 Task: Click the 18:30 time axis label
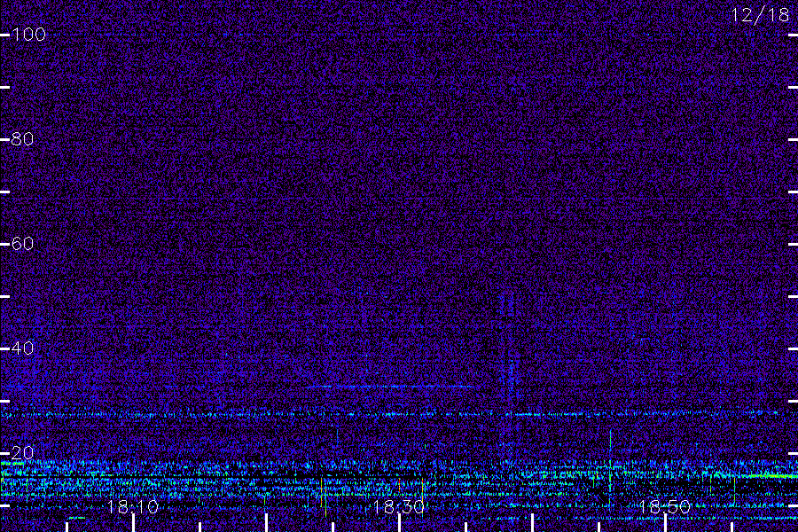(398, 507)
